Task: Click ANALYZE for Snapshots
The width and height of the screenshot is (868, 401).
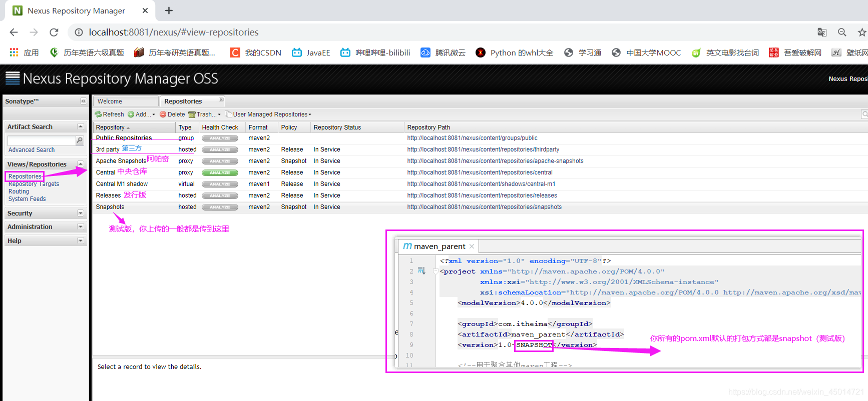Action: [220, 207]
